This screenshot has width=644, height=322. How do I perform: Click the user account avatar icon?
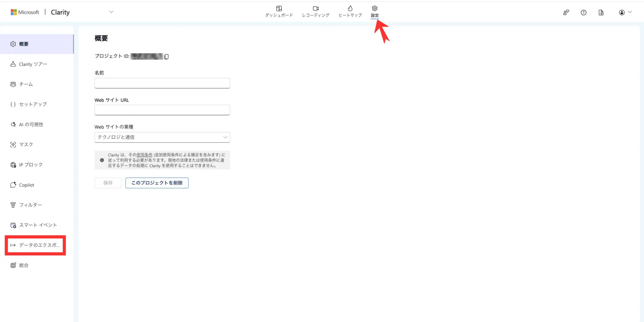tap(622, 13)
